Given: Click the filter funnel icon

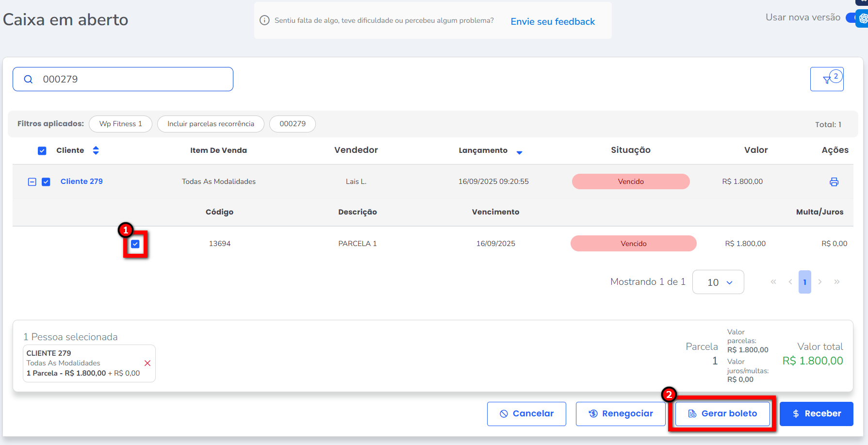Looking at the screenshot, I should click(x=827, y=80).
